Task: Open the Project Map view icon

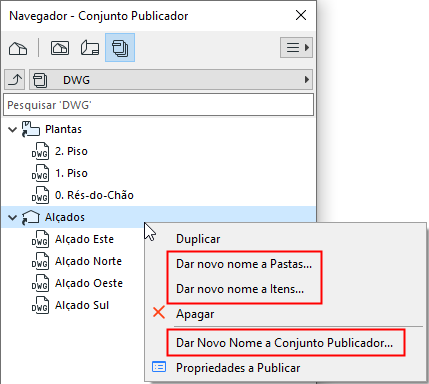Action: coord(18,48)
